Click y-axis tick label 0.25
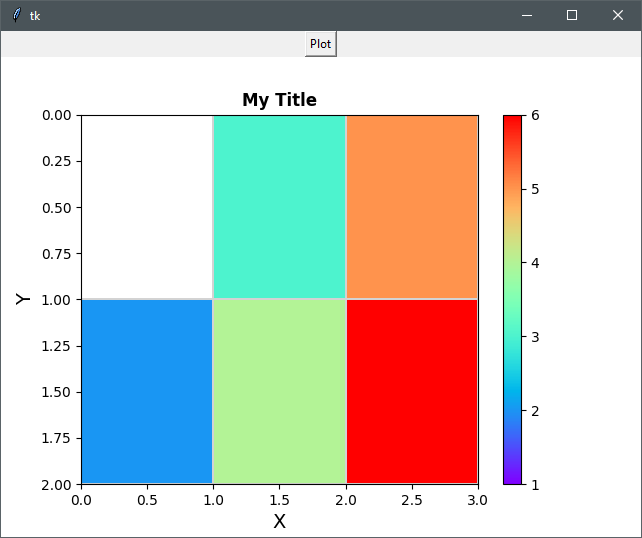The height and width of the screenshot is (538, 642). coord(57,161)
